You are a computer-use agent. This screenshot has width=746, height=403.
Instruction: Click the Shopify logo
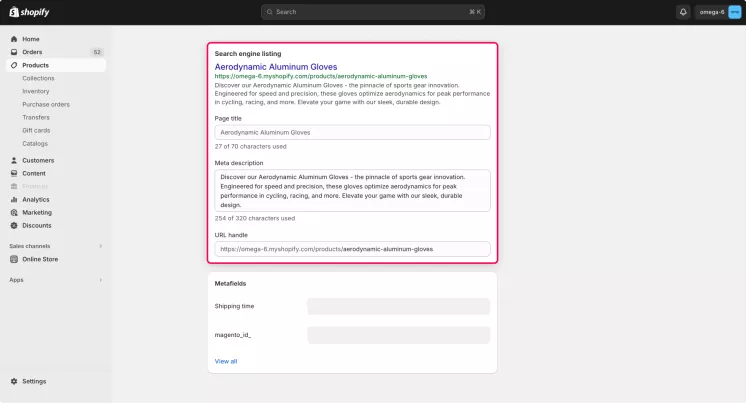pos(29,12)
